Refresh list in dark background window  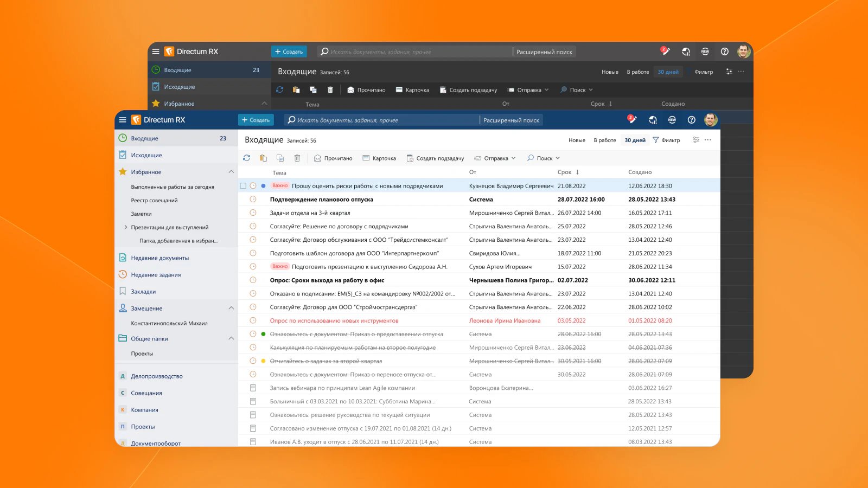pyautogui.click(x=279, y=89)
